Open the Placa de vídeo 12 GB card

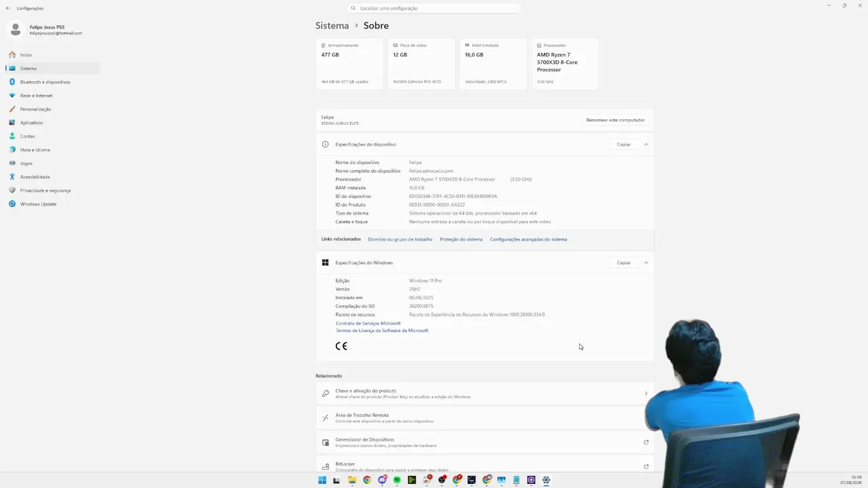(422, 64)
